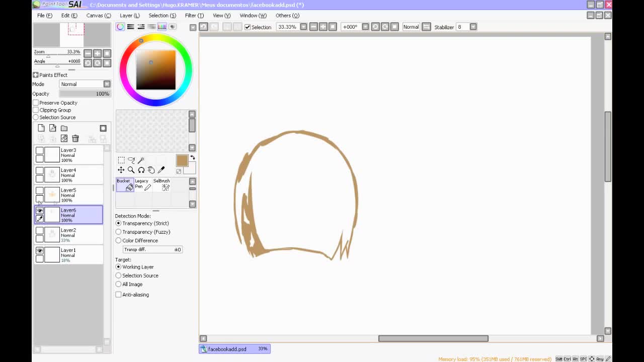The height and width of the screenshot is (362, 644).
Task: Open the Canvas menu
Action: click(x=98, y=16)
